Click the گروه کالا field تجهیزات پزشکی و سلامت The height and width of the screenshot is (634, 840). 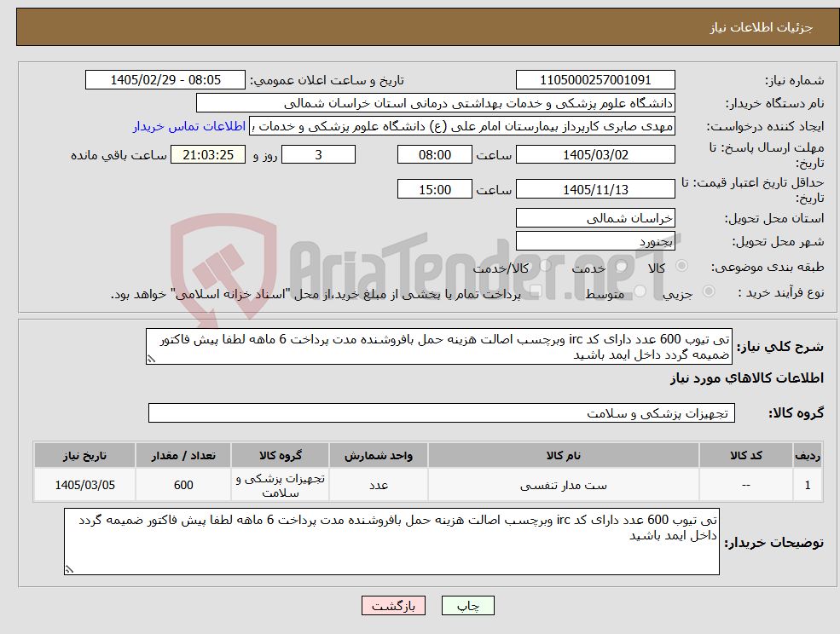point(442,413)
